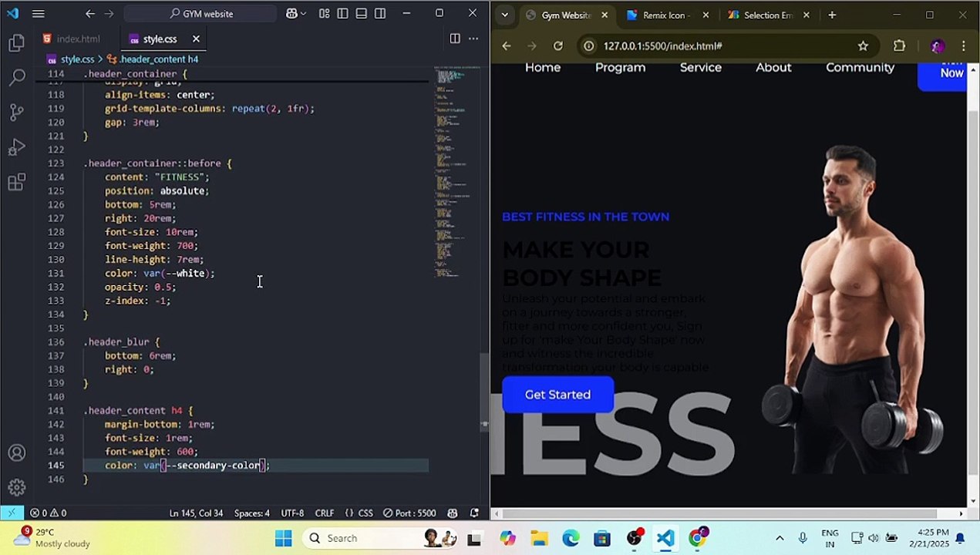
Task: Reload the Gym website page
Action: 558,45
